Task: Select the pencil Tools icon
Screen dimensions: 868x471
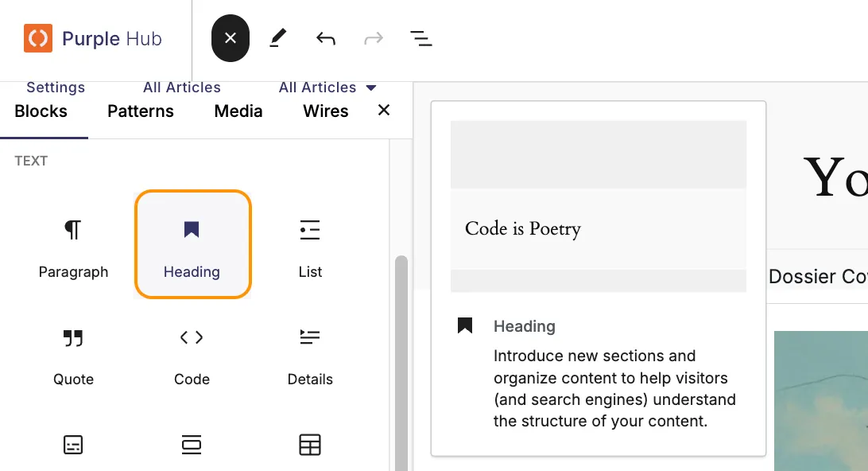Action: click(x=278, y=38)
